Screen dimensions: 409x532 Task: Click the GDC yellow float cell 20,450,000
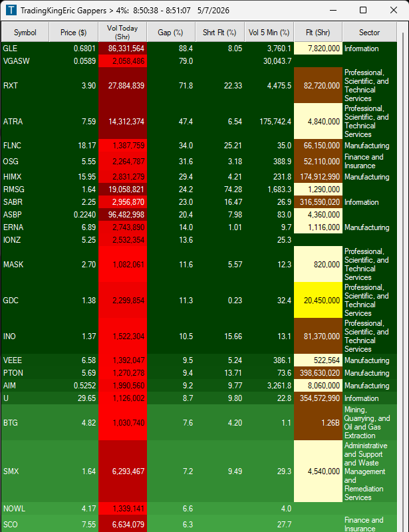pos(318,301)
